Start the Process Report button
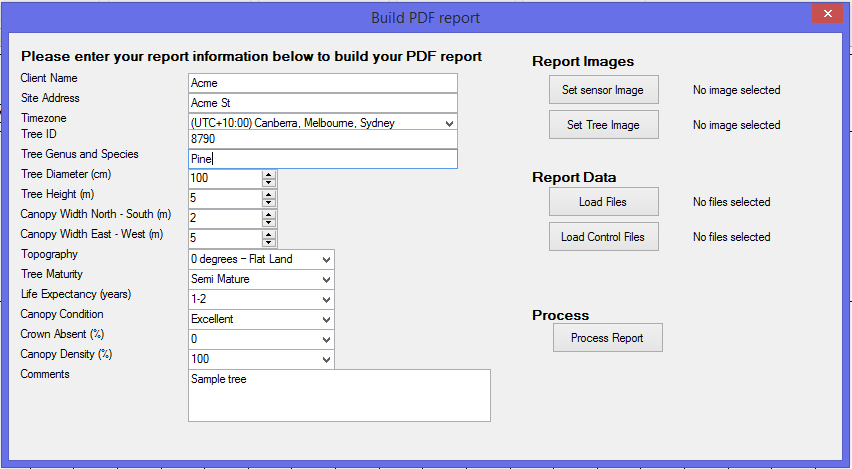Viewport: 852px width, 469px height. tap(607, 337)
